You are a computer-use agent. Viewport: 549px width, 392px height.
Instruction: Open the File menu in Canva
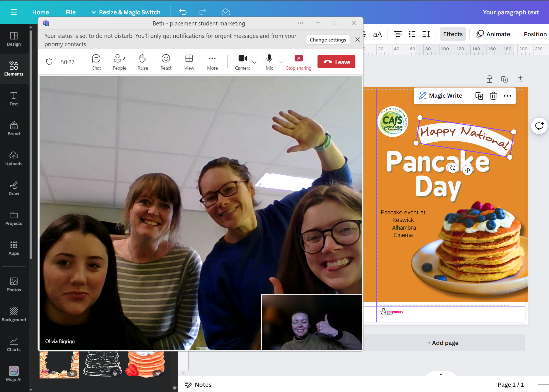[x=71, y=12]
